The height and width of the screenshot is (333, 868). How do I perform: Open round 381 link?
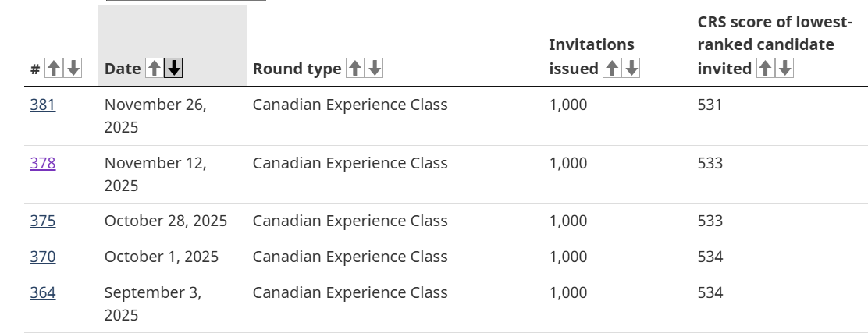43,105
